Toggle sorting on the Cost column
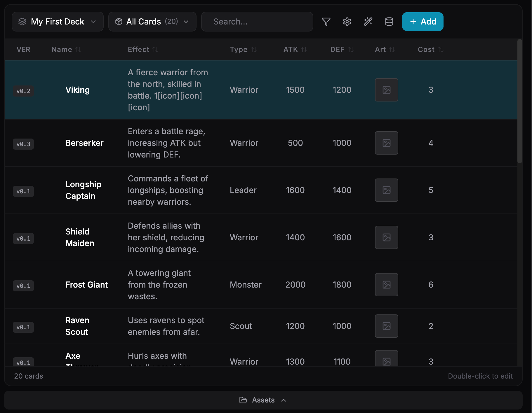 441,49
